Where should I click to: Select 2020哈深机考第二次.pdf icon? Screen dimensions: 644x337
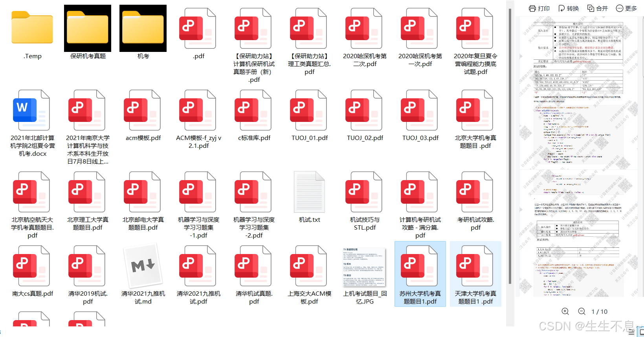pos(365,28)
